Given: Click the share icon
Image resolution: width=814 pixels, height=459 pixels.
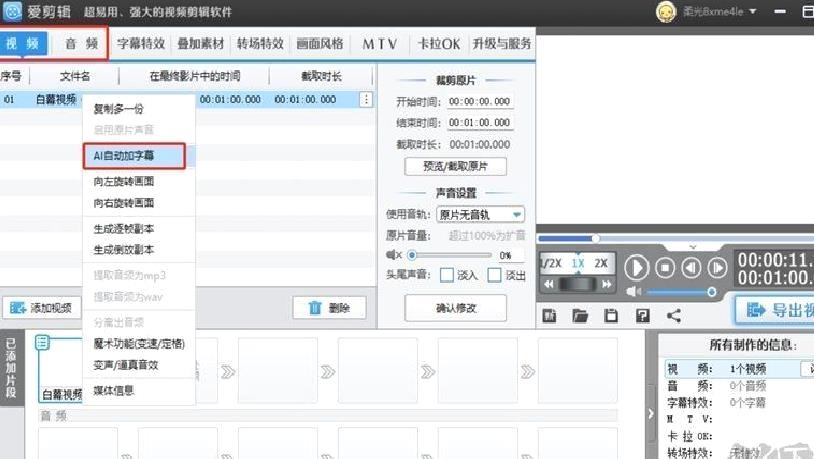Looking at the screenshot, I should click(x=674, y=316).
